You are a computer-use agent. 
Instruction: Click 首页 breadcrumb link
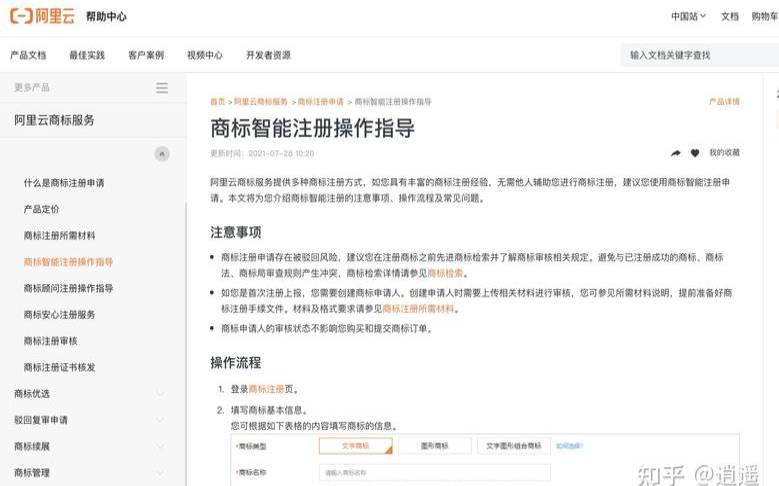(218, 102)
